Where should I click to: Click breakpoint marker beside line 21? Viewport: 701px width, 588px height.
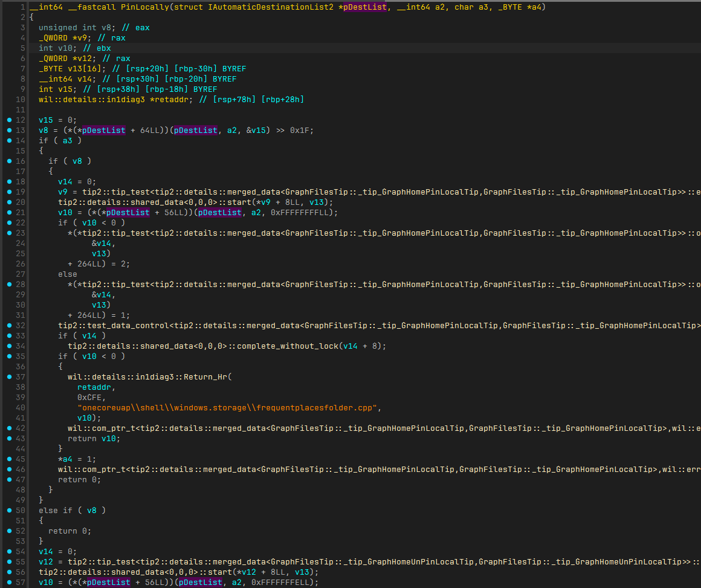point(9,213)
